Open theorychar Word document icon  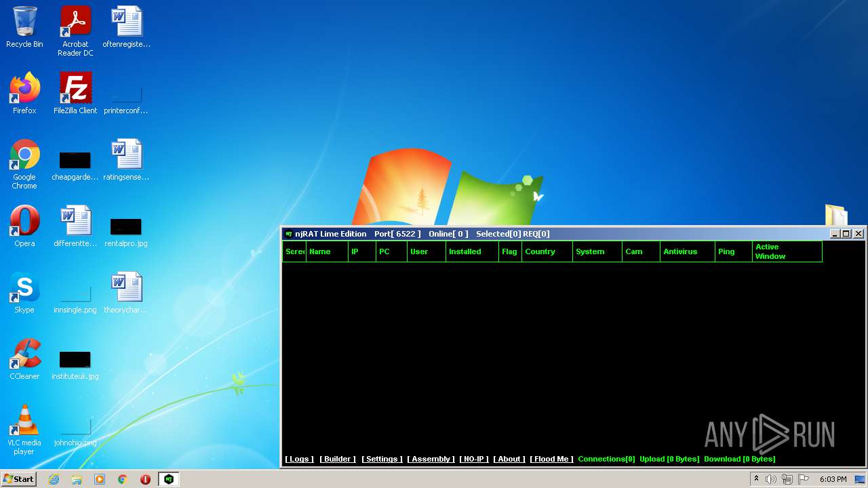click(x=126, y=293)
